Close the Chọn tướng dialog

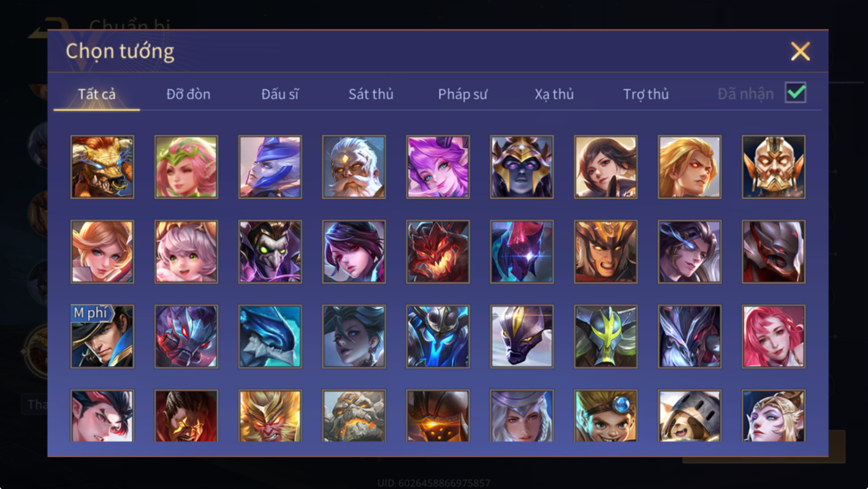click(800, 52)
